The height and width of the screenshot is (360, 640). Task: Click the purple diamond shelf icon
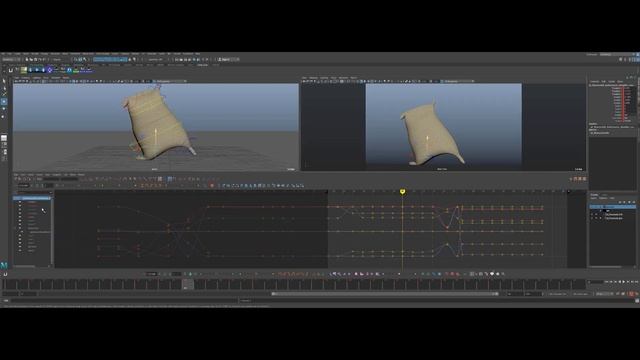click(50, 70)
